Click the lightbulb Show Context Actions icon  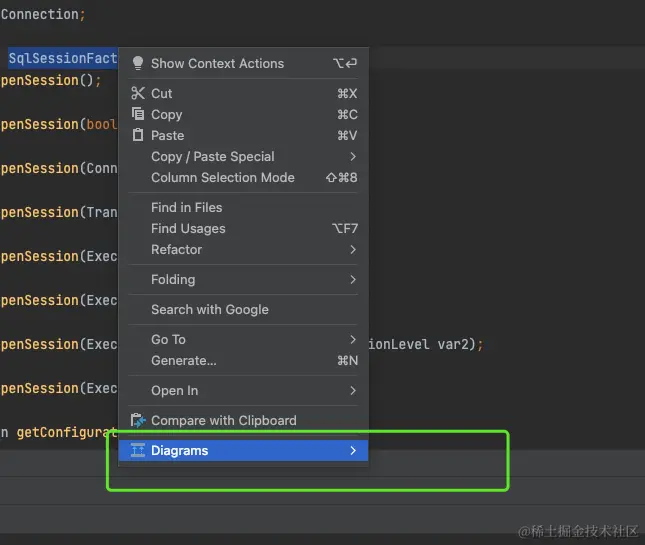tap(138, 63)
